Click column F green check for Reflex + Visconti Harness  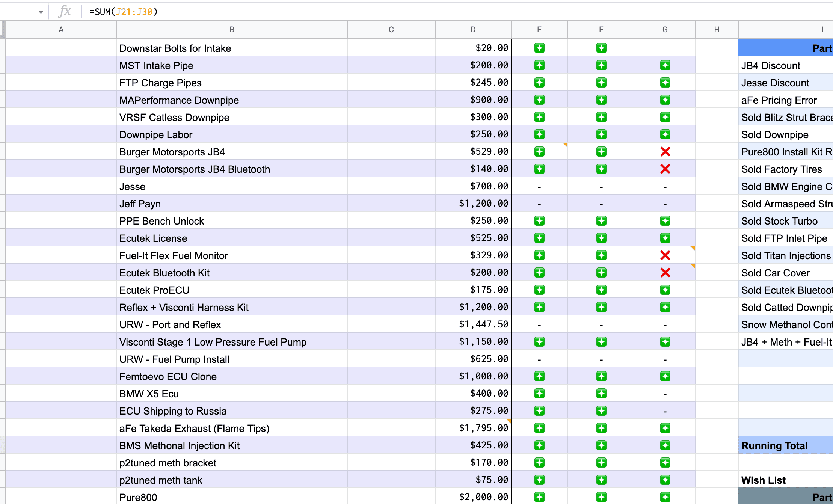(x=601, y=307)
